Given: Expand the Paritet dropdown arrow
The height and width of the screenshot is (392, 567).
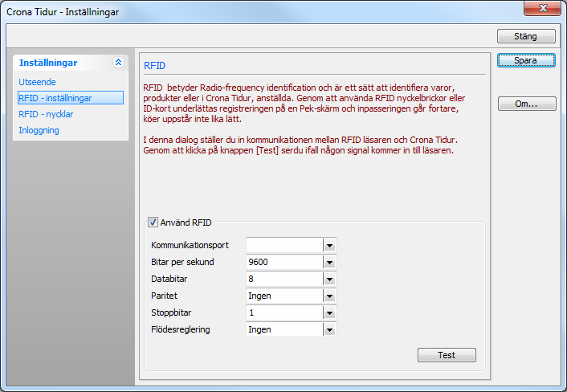Looking at the screenshot, I should 329,296.
